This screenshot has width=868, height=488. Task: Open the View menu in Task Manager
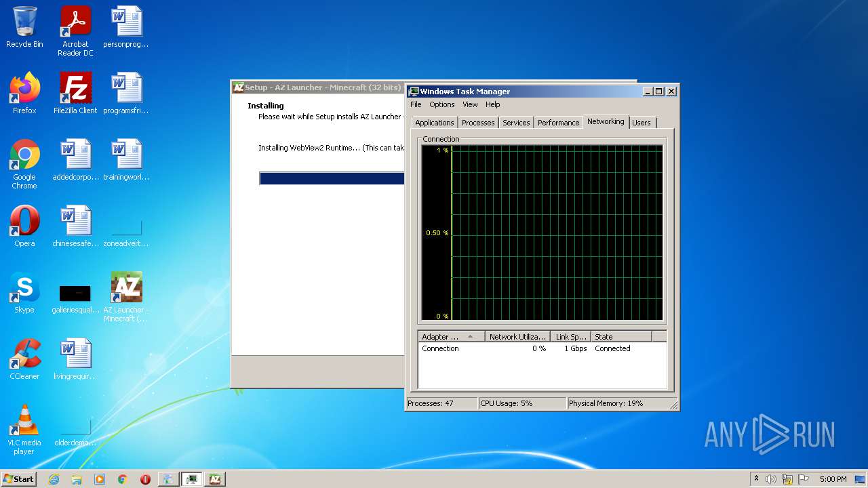pos(470,104)
